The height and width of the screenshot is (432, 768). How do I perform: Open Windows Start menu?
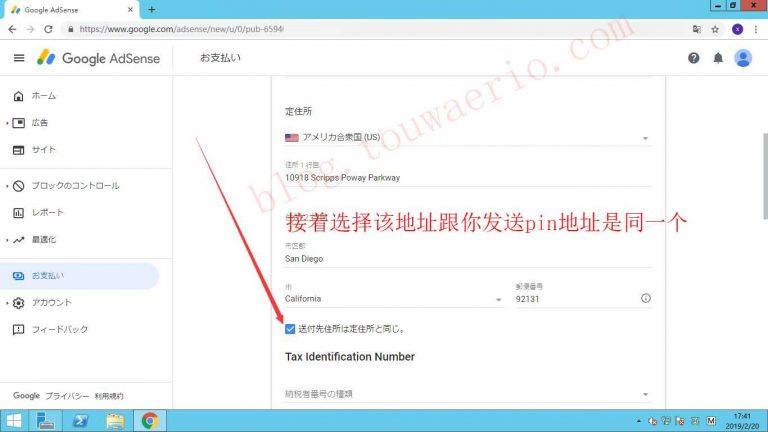[14, 421]
